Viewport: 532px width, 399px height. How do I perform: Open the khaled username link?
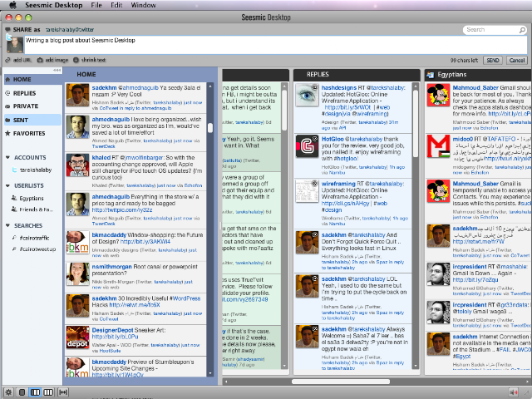click(x=101, y=158)
